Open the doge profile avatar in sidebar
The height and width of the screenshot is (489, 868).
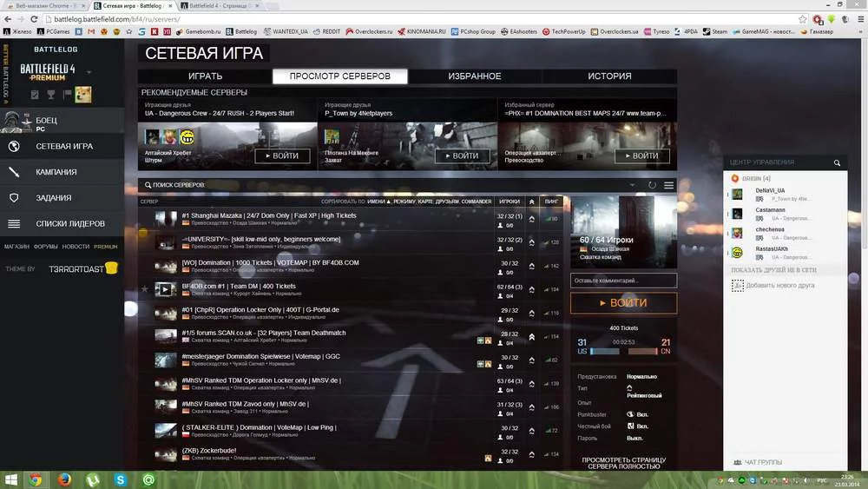(83, 94)
